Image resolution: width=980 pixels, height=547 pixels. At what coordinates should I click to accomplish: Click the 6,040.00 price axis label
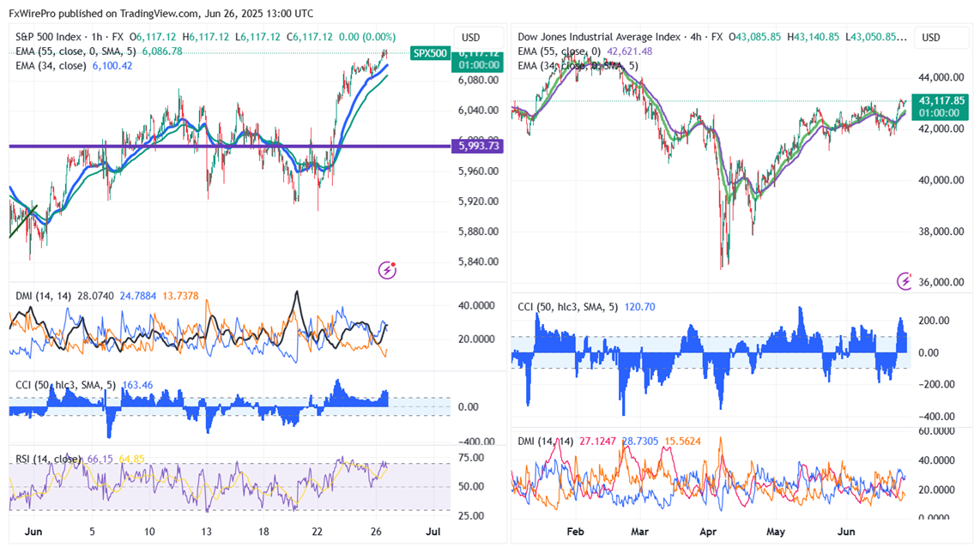(478, 111)
